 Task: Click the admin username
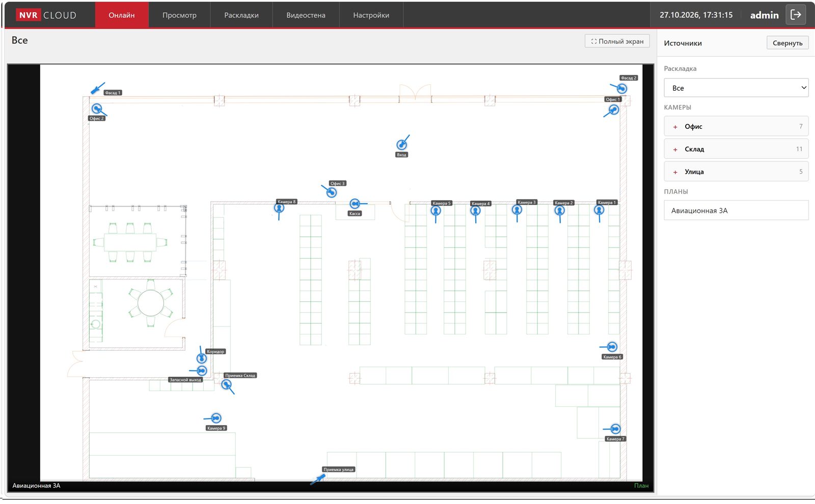coord(764,15)
